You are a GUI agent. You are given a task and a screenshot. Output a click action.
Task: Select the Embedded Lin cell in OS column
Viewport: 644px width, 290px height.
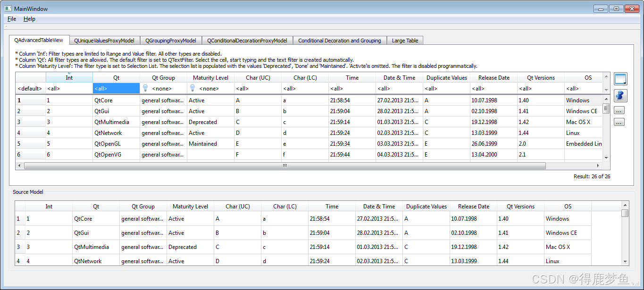(x=584, y=144)
